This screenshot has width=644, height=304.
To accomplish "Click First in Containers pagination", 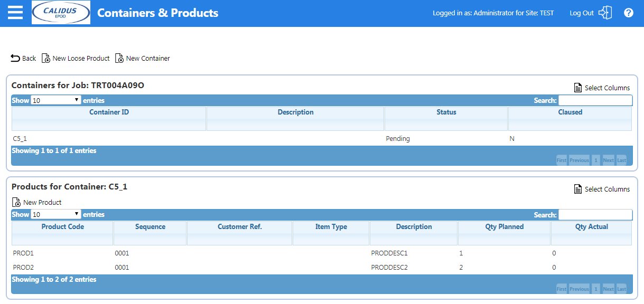I will 562,160.
